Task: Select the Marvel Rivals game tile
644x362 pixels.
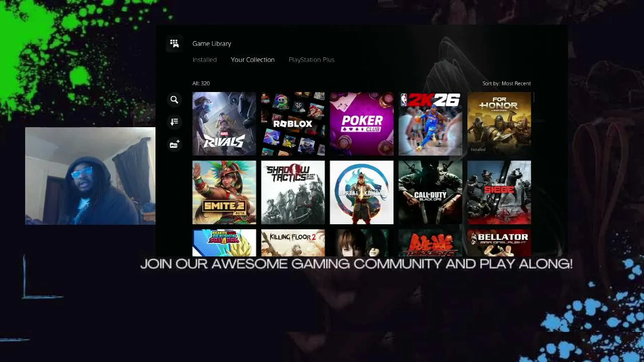Action: tap(224, 124)
